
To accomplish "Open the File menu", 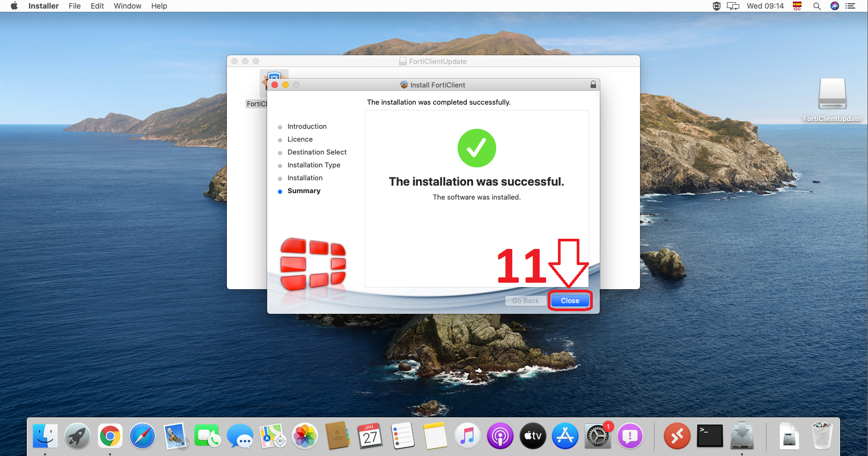I will [x=75, y=6].
